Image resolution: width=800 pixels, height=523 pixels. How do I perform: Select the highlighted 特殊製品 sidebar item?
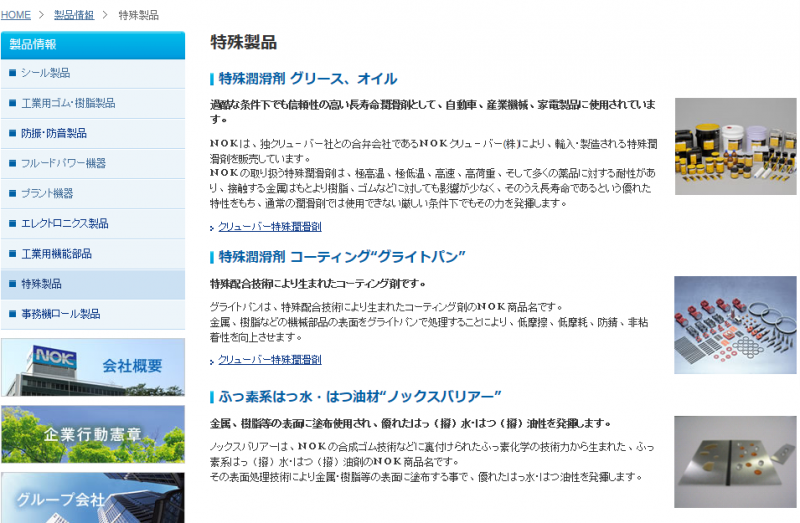93,284
